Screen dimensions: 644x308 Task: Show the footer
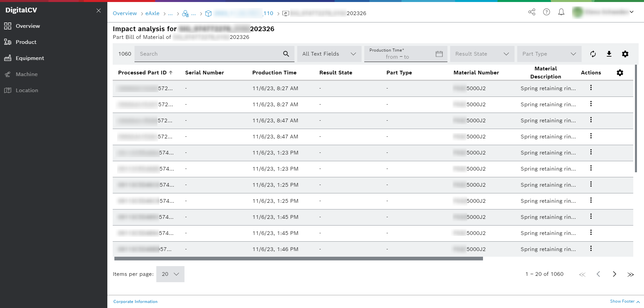(622, 301)
